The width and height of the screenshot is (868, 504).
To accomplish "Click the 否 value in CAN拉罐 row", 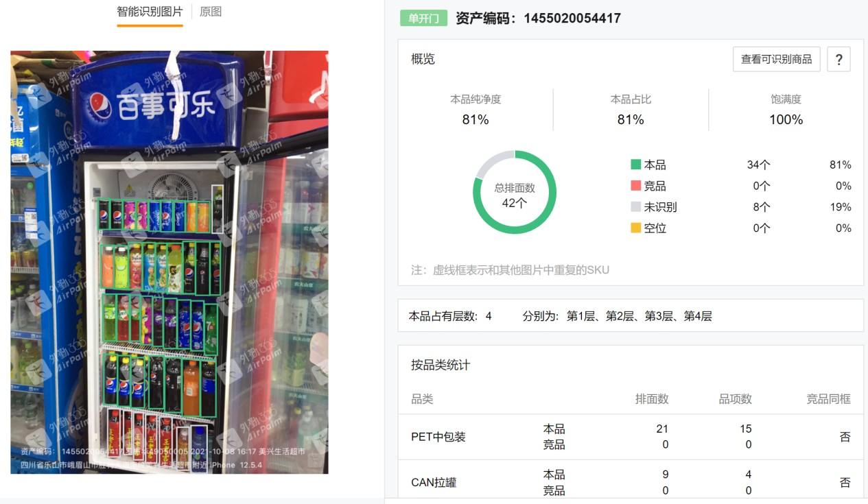I will (x=845, y=482).
